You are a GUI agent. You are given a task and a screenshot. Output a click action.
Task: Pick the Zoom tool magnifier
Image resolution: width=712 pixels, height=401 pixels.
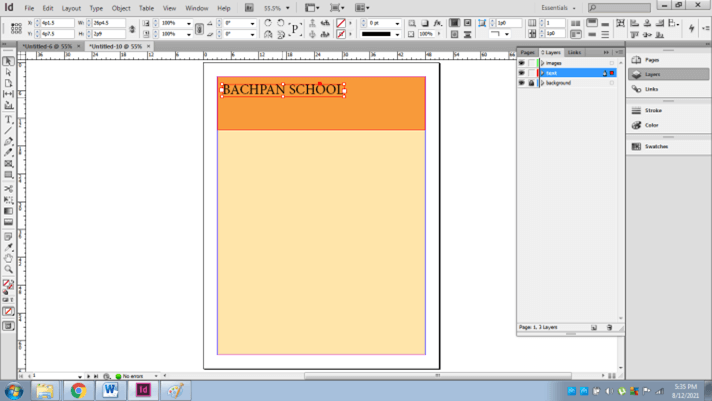tap(8, 269)
